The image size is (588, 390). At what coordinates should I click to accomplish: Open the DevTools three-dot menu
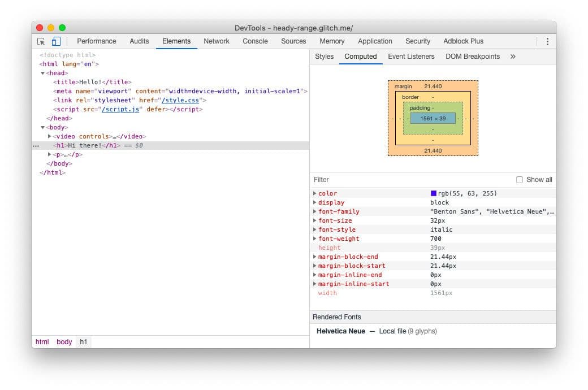(x=547, y=41)
